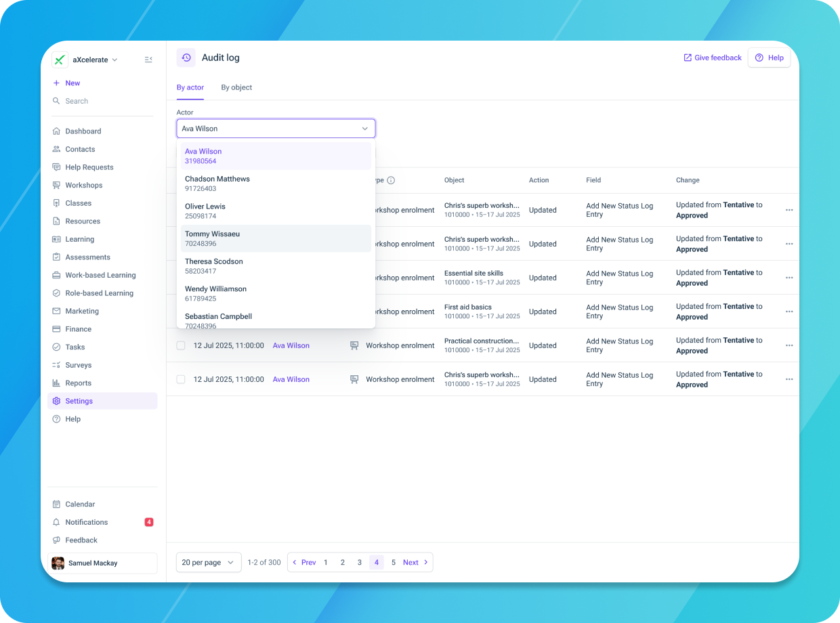Open Ava Wilson link in last row

pos(291,380)
